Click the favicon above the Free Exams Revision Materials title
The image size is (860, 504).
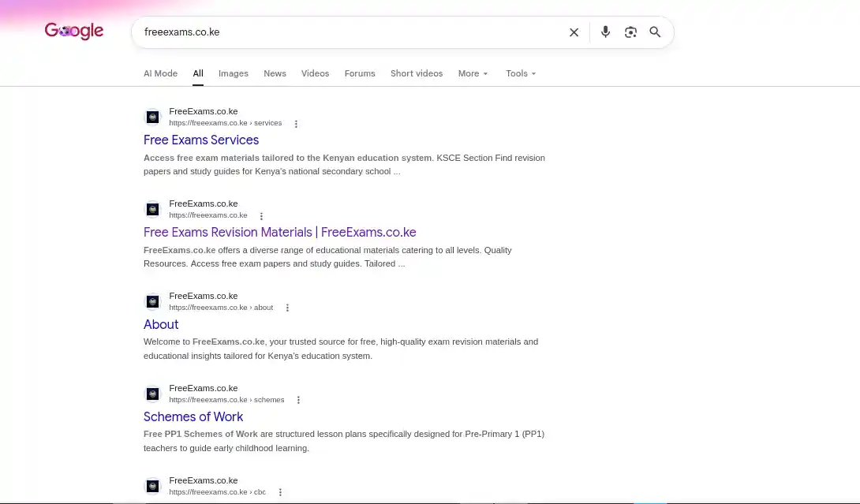coord(153,209)
